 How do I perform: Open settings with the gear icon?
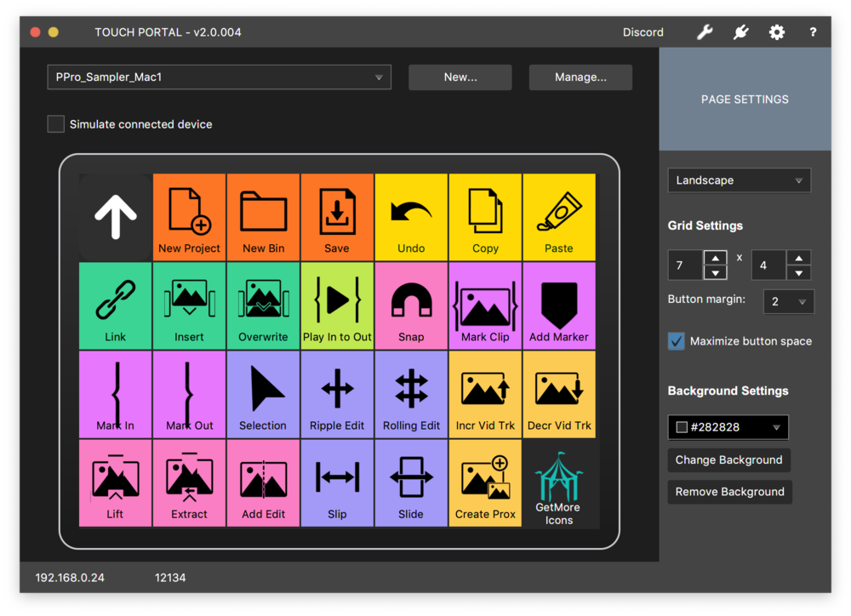point(776,31)
